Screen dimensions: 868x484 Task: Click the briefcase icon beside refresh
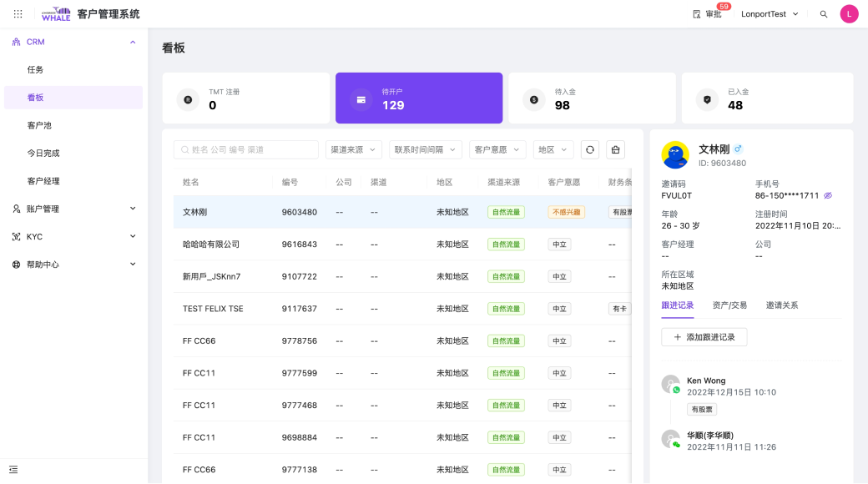[616, 149]
